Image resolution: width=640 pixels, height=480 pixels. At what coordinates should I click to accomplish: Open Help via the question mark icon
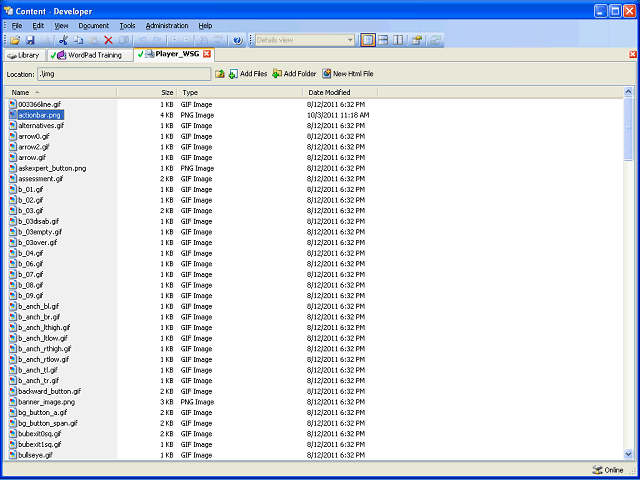[238, 40]
